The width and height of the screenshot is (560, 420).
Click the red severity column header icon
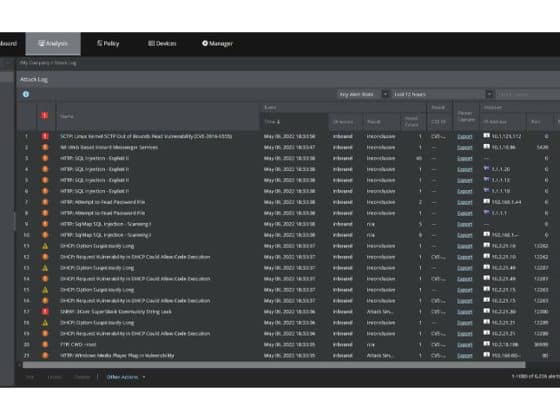[44, 115]
